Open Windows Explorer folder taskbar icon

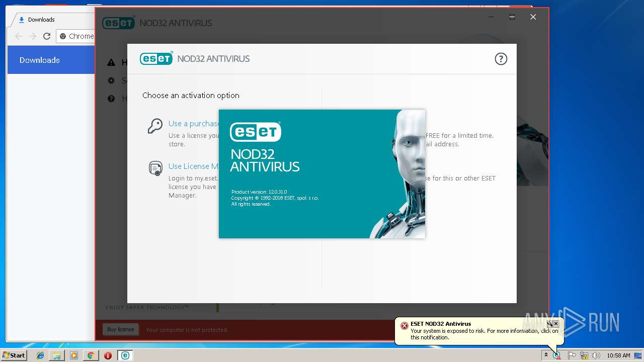(57, 355)
